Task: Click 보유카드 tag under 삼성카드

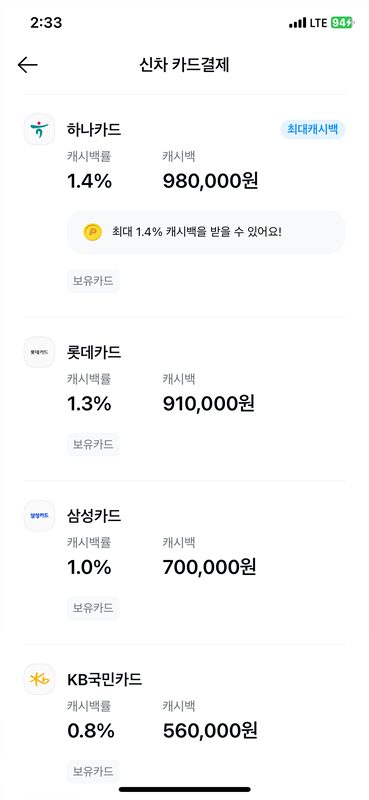Action: click(x=93, y=608)
